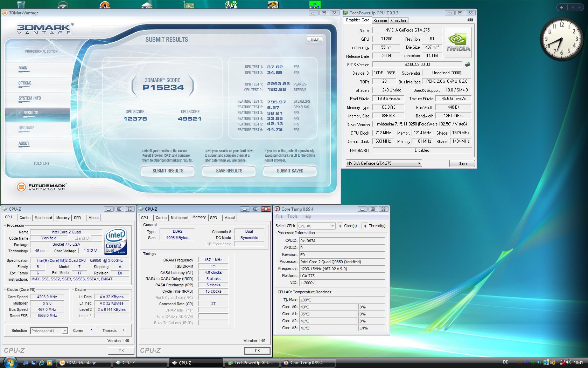Click the Help button in 3DMark Vantage

pos(315,39)
